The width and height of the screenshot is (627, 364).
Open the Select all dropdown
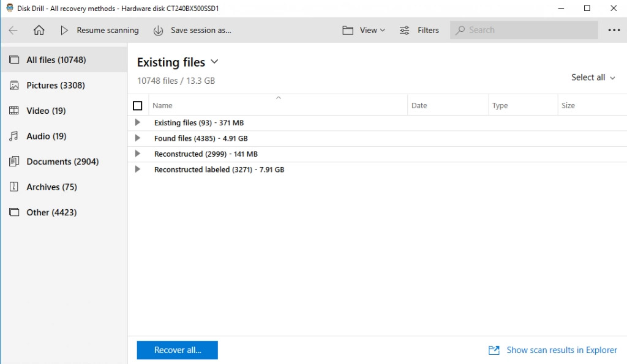click(593, 78)
